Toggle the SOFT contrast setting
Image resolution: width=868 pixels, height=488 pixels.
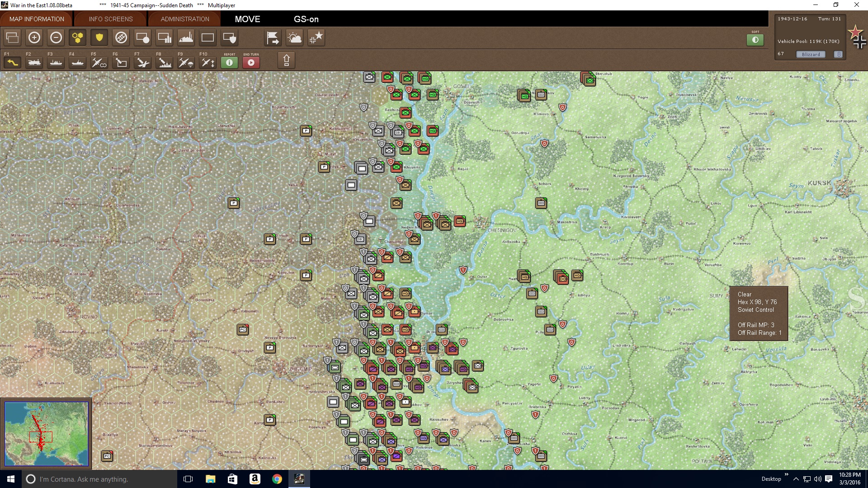(754, 39)
